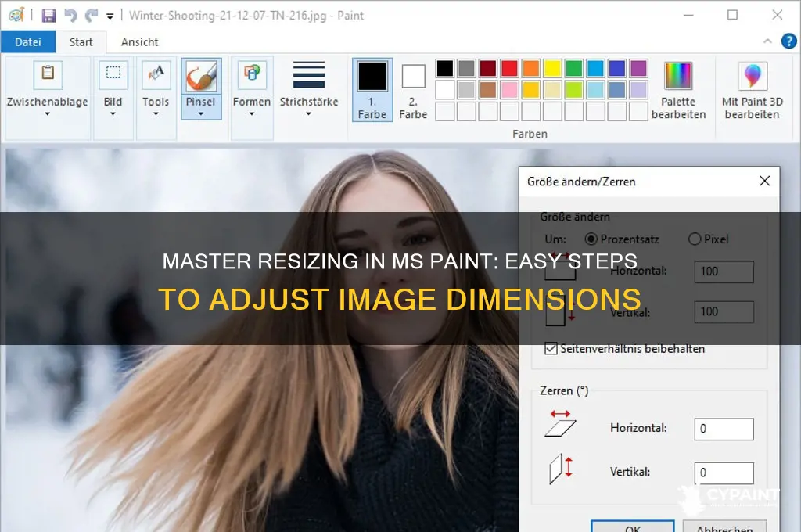This screenshot has height=532, width=801.
Task: Click the Zerren Vertikal input field
Action: coord(724,473)
